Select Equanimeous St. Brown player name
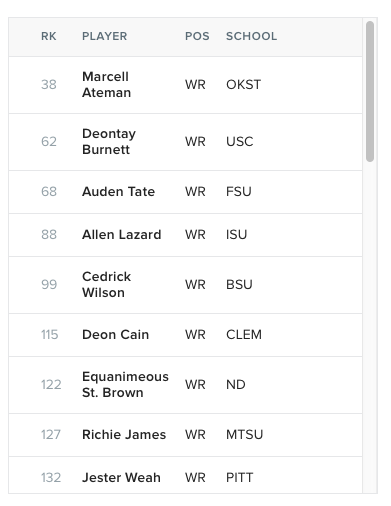This screenshot has height=506, width=391. pos(125,385)
